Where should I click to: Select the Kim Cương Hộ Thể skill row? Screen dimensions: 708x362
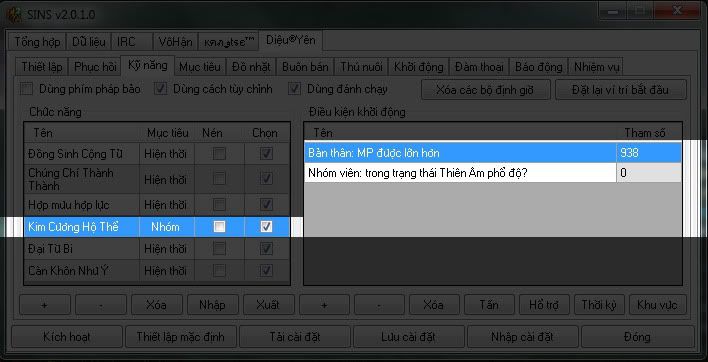tap(157, 227)
